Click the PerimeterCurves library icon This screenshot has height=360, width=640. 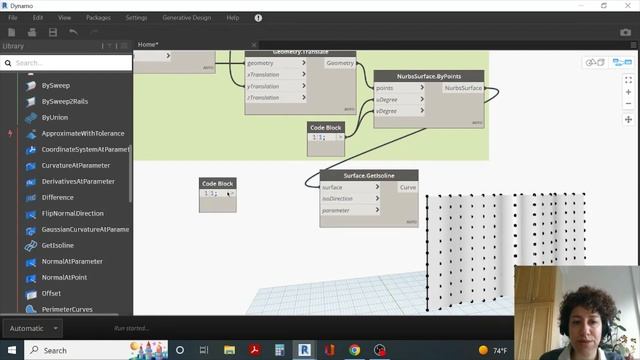click(31, 309)
